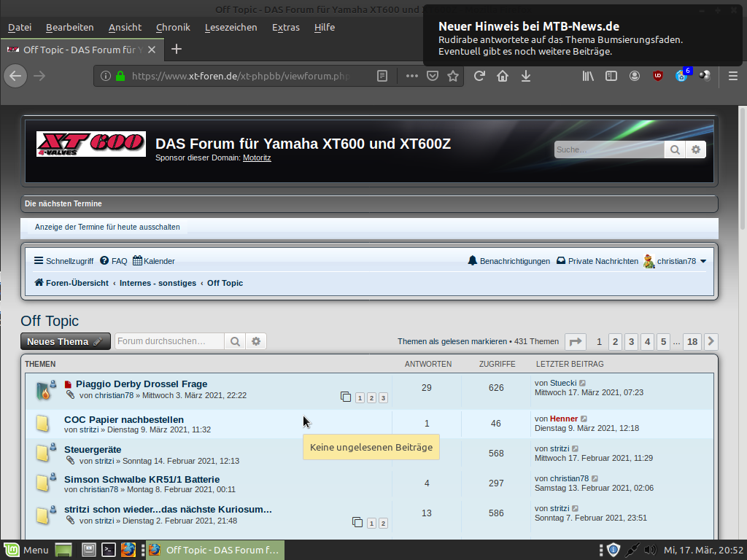Open the Chronik menu in the menu bar
Viewport: 747px width, 560px height.
pos(173,27)
